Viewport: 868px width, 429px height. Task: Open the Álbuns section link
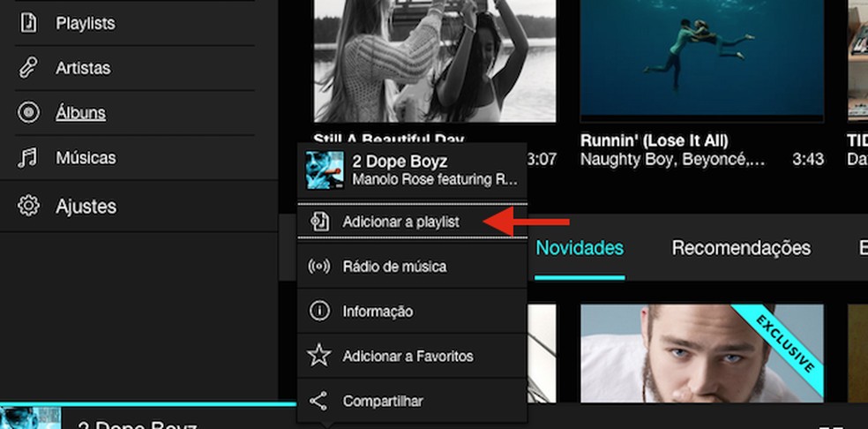tap(81, 112)
